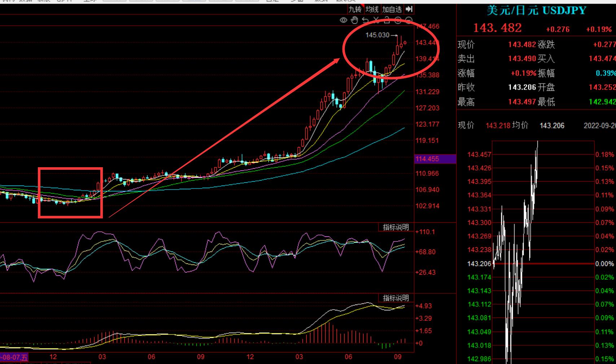The height and width of the screenshot is (364, 616).
Task: Select the 买入 label in quote table
Action: [x=546, y=58]
